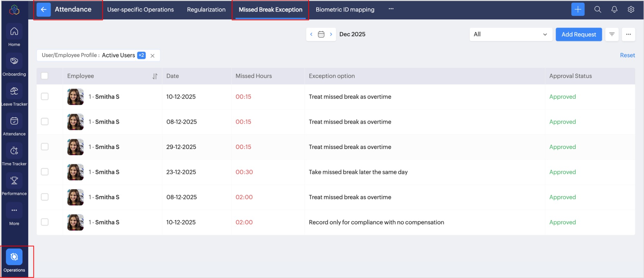Open the filter icon beside Add Request
The image size is (644, 278).
coord(612,34)
